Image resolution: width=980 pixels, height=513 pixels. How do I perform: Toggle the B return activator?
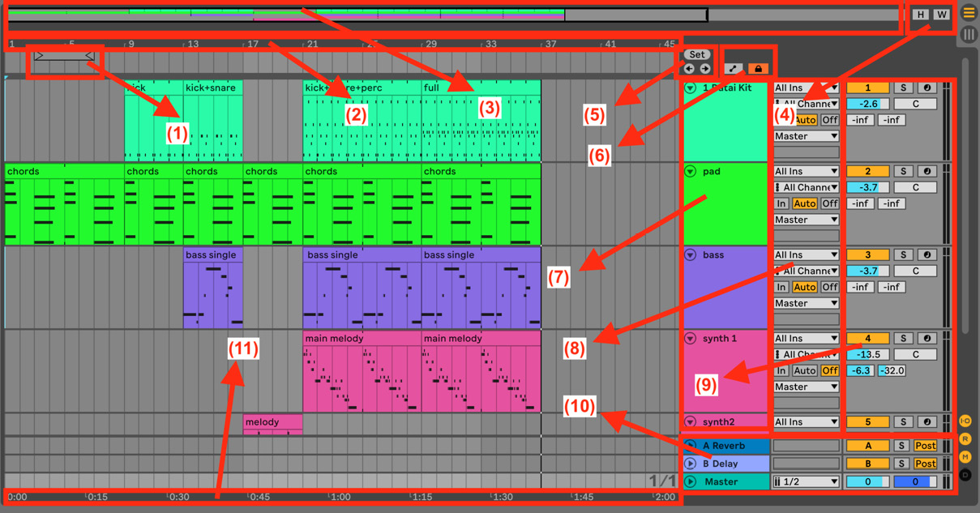pyautogui.click(x=867, y=464)
